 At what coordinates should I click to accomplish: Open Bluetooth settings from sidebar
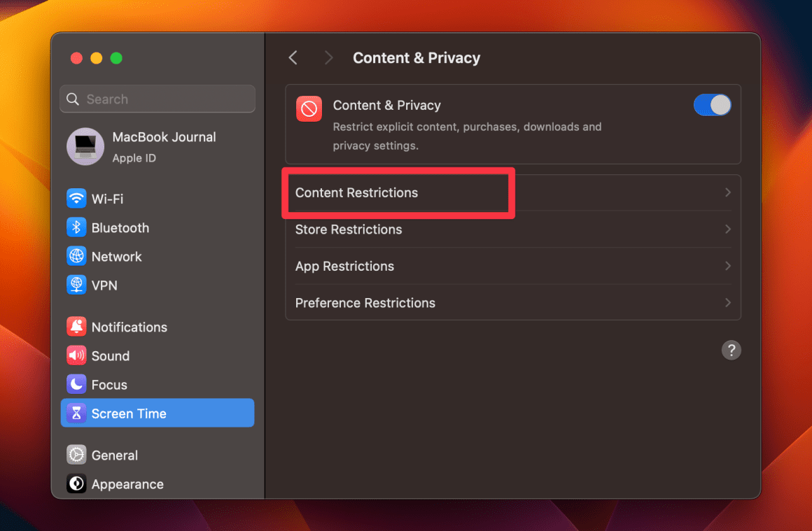click(76, 227)
